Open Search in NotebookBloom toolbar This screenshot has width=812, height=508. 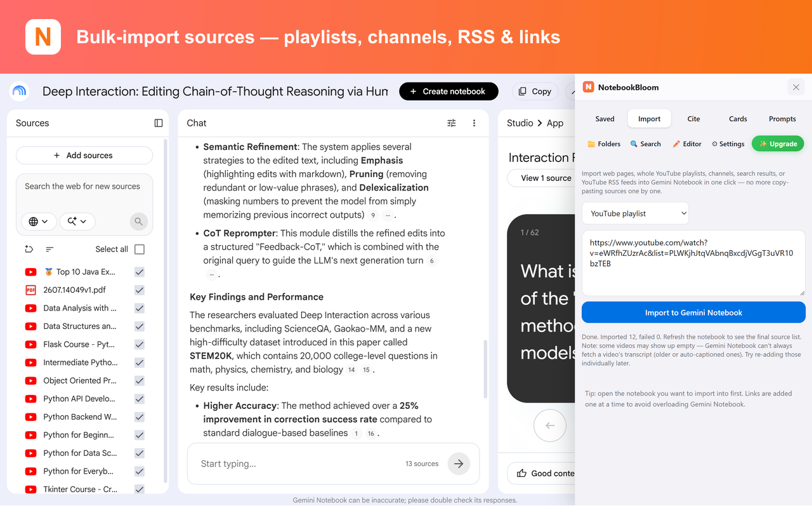645,144
